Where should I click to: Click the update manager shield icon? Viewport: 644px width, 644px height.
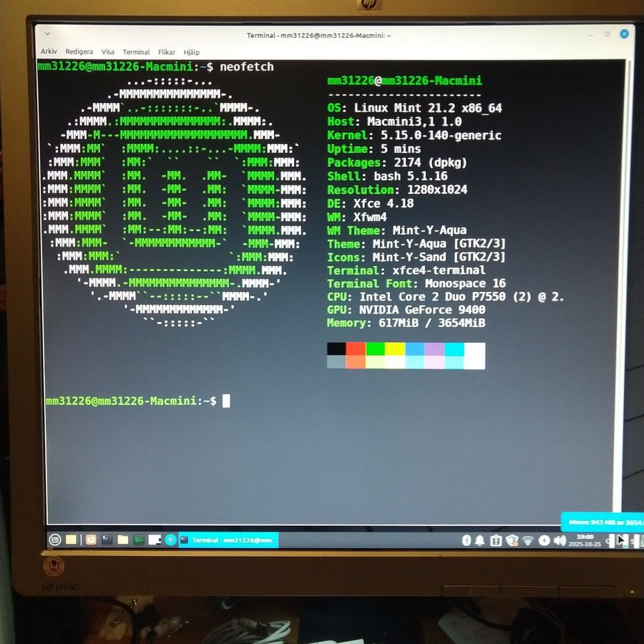point(512,540)
